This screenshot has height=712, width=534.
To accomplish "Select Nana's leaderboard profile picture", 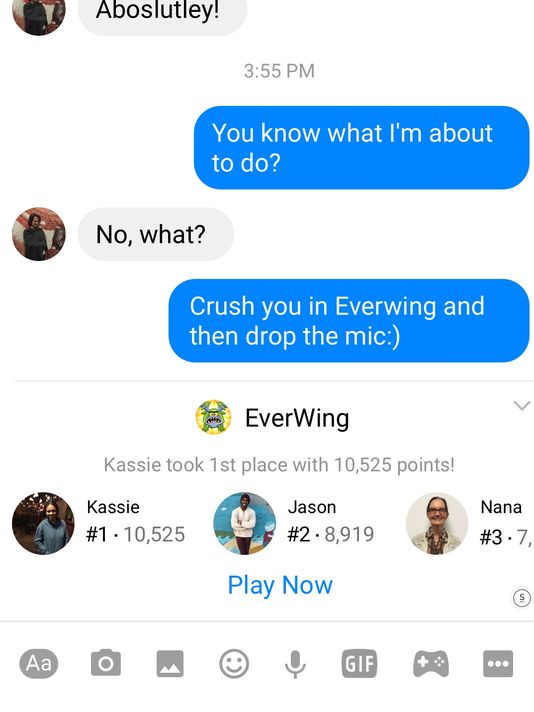I will 437,523.
